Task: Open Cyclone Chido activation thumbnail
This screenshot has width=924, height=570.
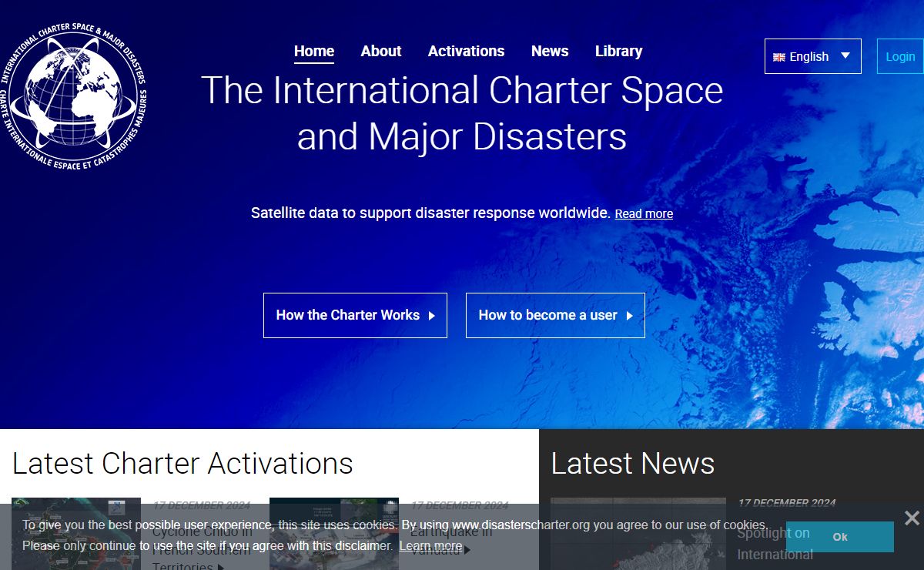Action: click(x=76, y=534)
